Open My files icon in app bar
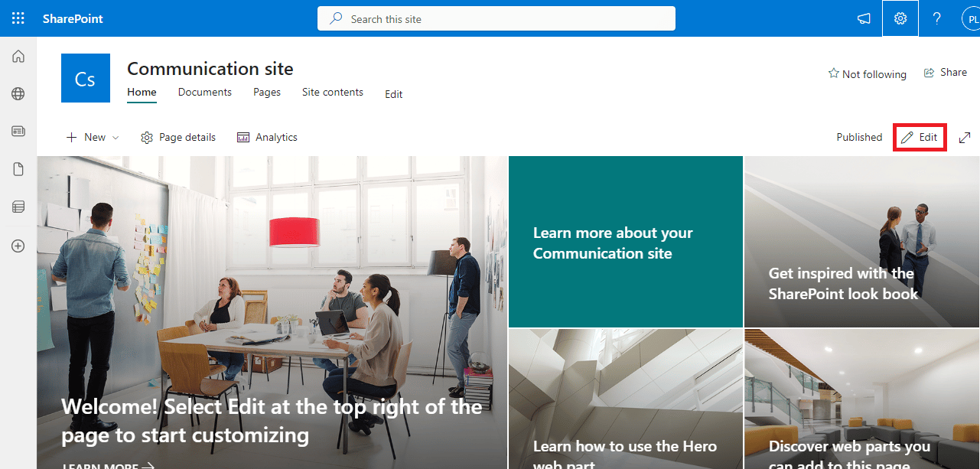The width and height of the screenshot is (980, 469). (18, 169)
